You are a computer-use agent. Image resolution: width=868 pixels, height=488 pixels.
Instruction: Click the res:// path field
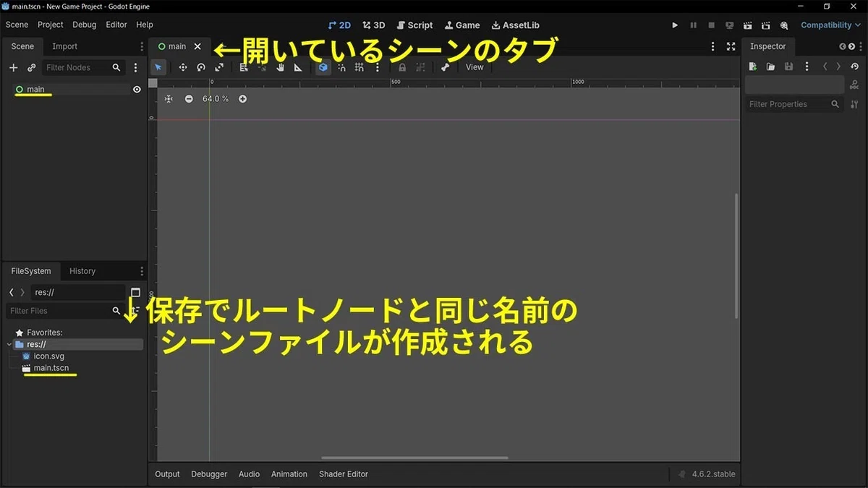[x=78, y=292]
